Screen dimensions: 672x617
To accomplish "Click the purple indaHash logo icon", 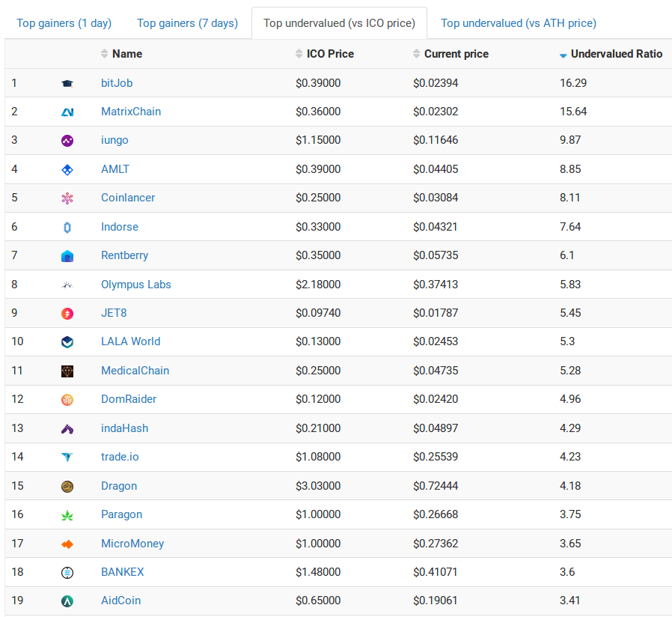I will [x=67, y=429].
